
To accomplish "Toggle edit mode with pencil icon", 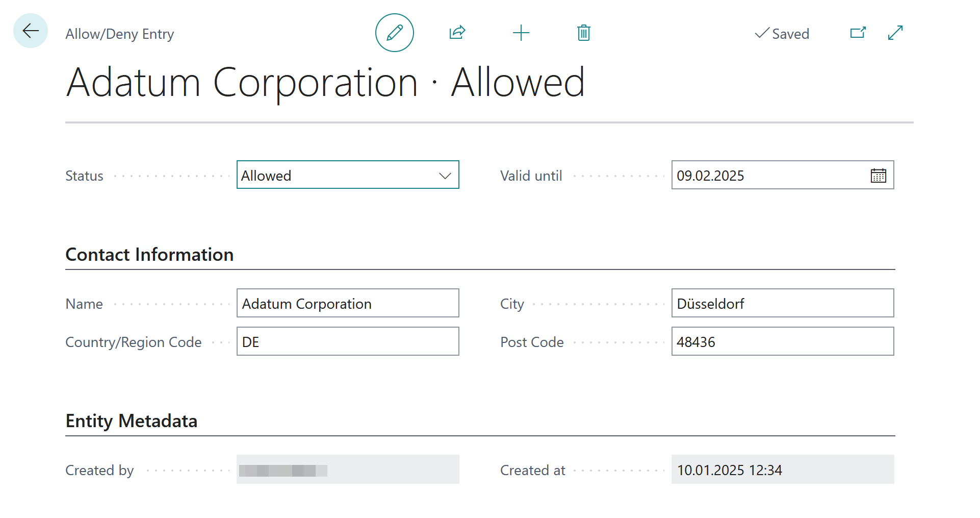I will (x=395, y=33).
